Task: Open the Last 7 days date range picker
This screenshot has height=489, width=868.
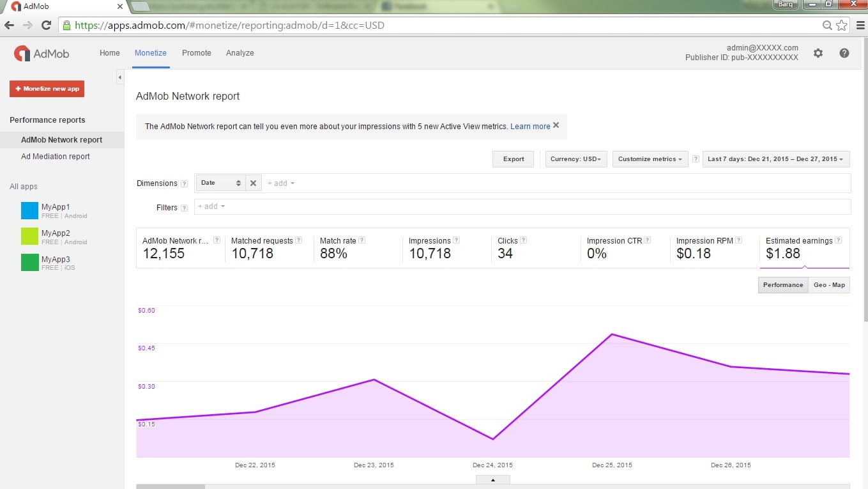Action: tap(775, 159)
